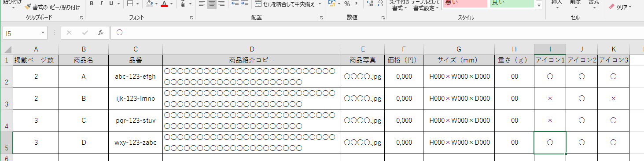Confirm formula entry checkmark icon
Image resolution: width=644 pixels, height=161 pixels.
(85, 33)
